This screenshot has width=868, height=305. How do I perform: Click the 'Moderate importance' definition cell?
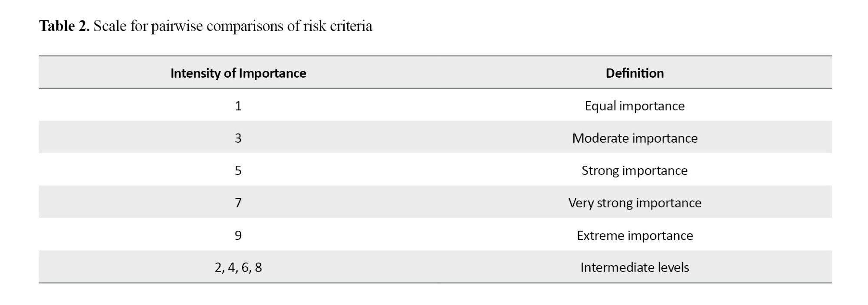[635, 138]
